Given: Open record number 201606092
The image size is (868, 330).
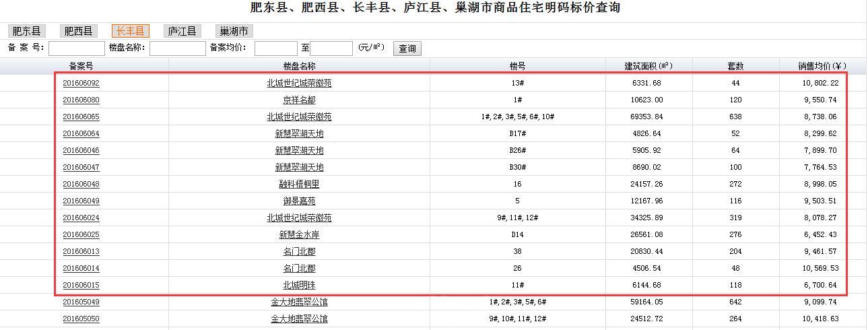Looking at the screenshot, I should (81, 84).
